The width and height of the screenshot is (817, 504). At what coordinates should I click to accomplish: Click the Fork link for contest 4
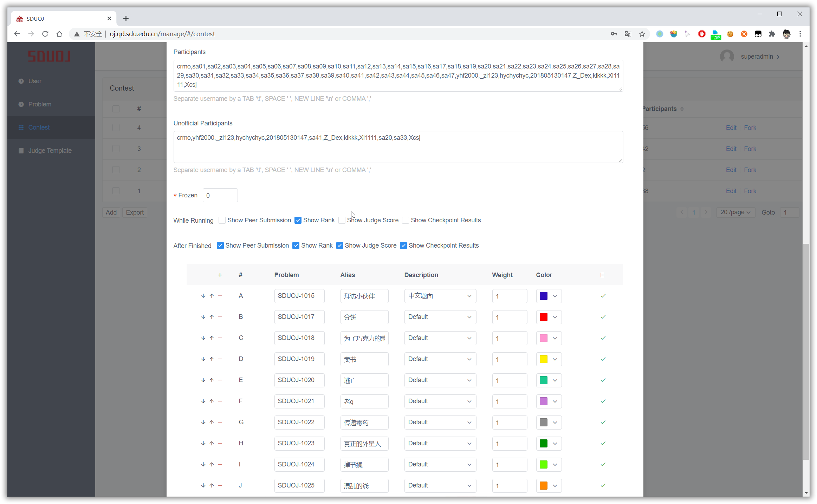[750, 128]
